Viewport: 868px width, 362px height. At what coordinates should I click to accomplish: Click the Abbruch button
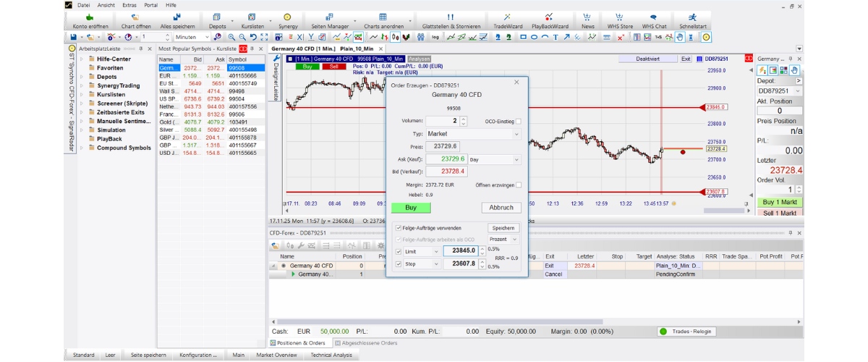(501, 208)
